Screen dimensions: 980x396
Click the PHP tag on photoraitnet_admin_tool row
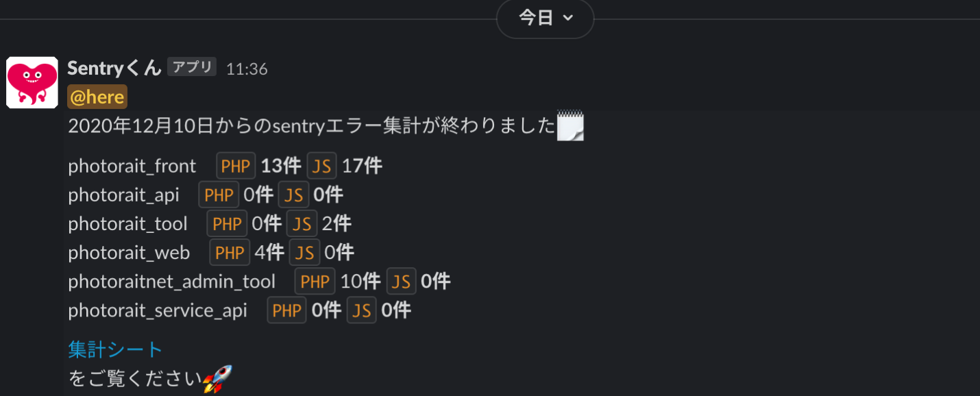click(315, 282)
